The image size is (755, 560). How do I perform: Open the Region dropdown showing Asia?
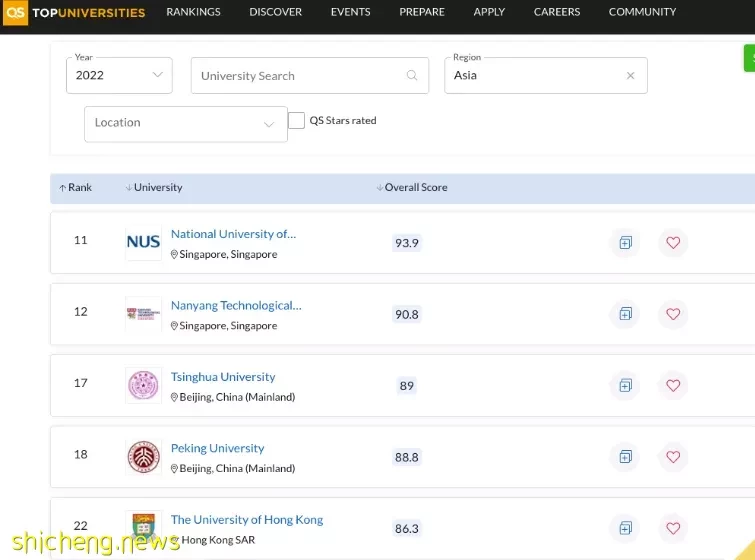[546, 75]
